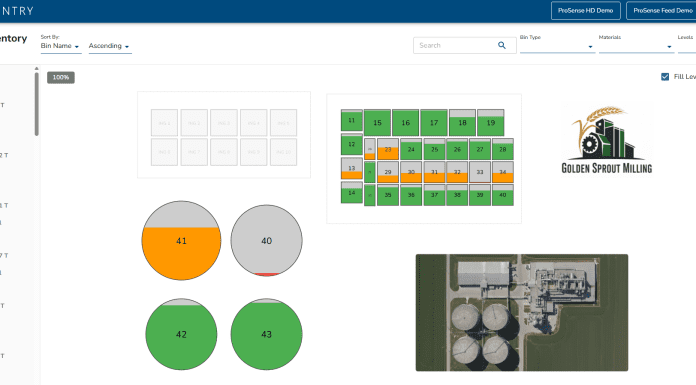Select green bin 37
The width and height of the screenshot is (696, 385).
[x=434, y=195]
